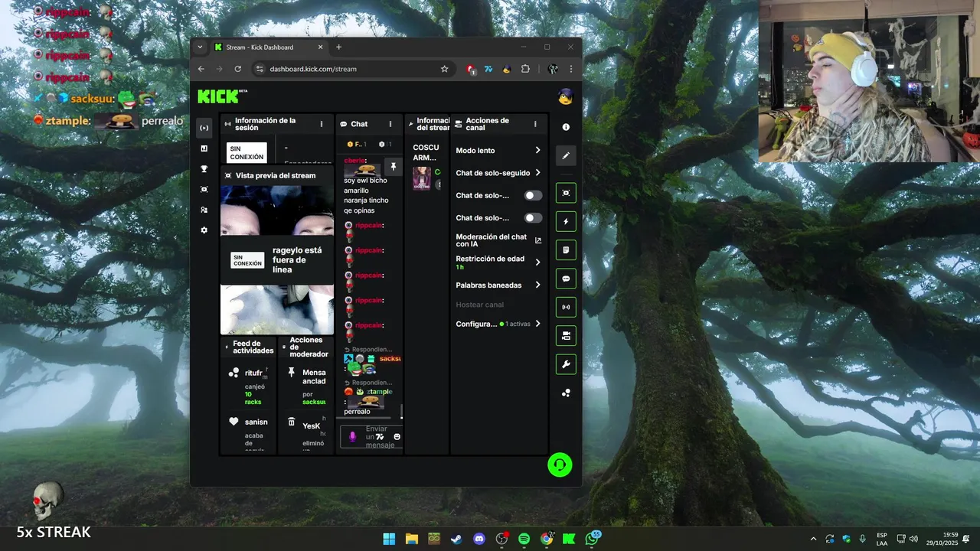The height and width of the screenshot is (551, 980).
Task: Click the stream preview thumbnail
Action: [x=277, y=259]
